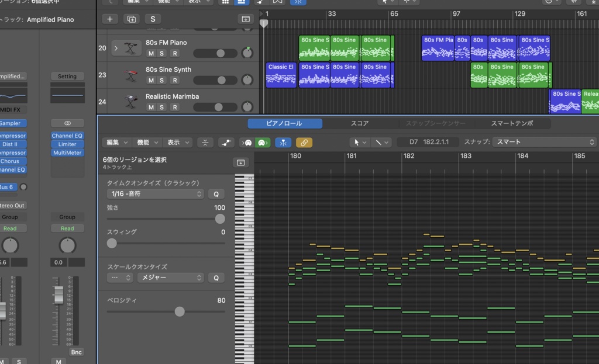Viewport: 599px width, 364px height.
Task: Switch to the スコア tab
Action: (x=360, y=124)
